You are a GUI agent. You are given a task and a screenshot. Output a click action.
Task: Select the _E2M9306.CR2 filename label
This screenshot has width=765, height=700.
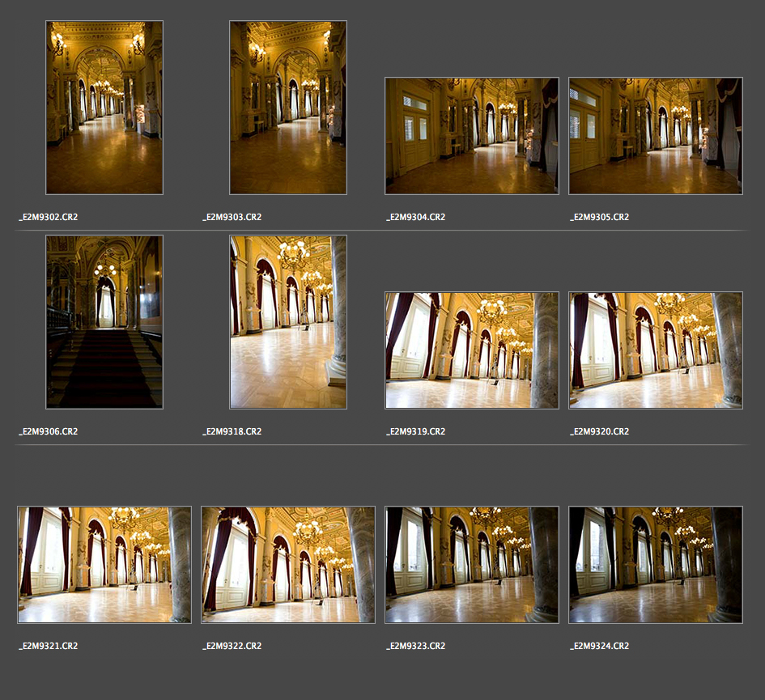pyautogui.click(x=49, y=431)
